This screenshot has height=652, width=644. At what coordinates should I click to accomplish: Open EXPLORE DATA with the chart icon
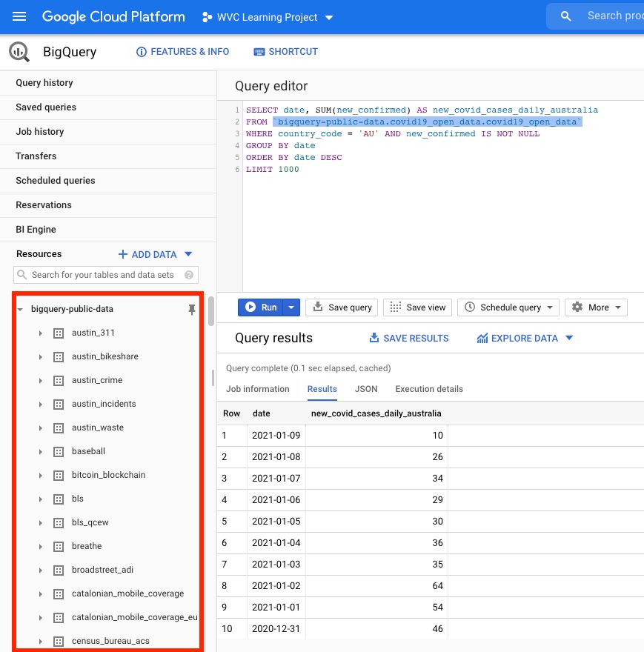click(x=479, y=338)
